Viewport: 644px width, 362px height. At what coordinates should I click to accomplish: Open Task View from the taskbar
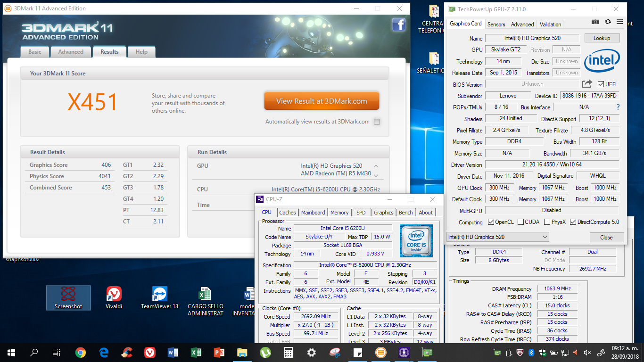tap(57, 352)
